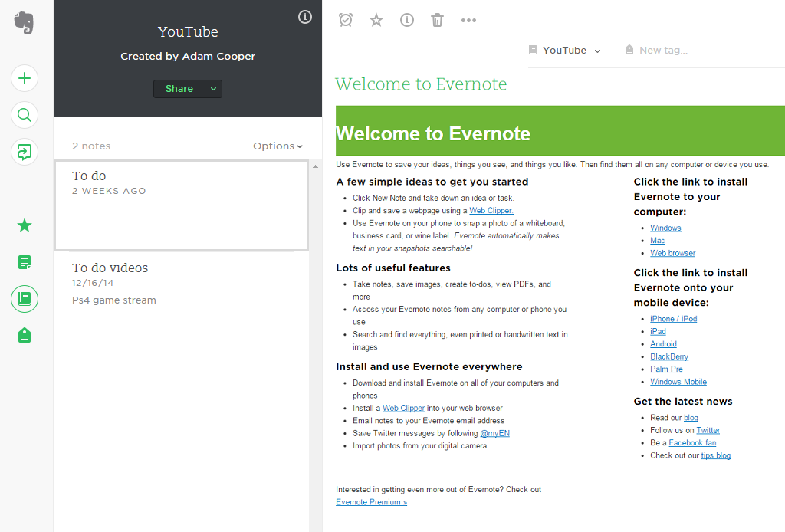Image resolution: width=785 pixels, height=532 pixels.
Task: Open YouTube notebook selector dropdown
Action: pyautogui.click(x=572, y=51)
